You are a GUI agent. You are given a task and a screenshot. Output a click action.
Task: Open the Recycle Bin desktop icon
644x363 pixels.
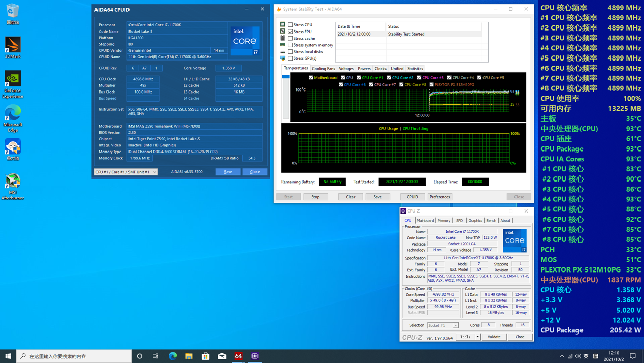(13, 14)
